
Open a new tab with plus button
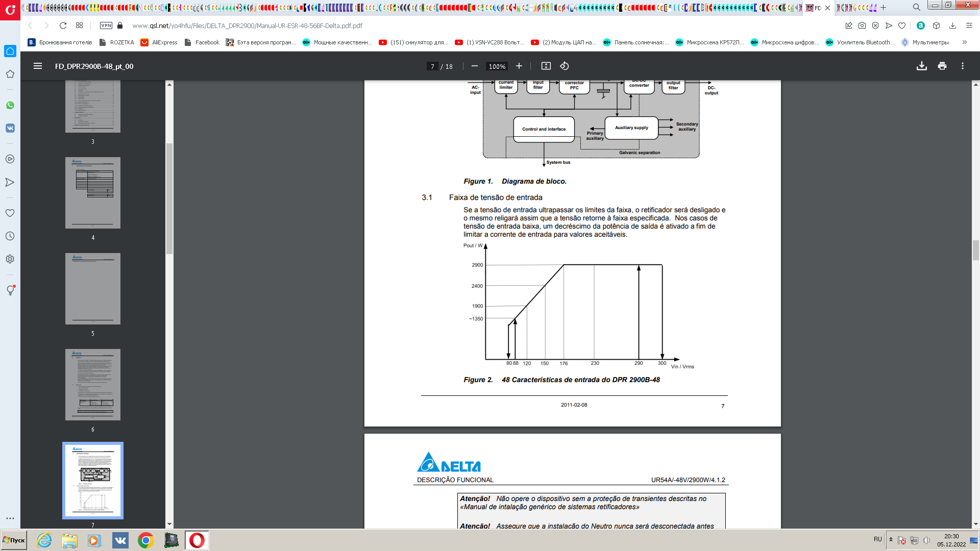point(884,8)
